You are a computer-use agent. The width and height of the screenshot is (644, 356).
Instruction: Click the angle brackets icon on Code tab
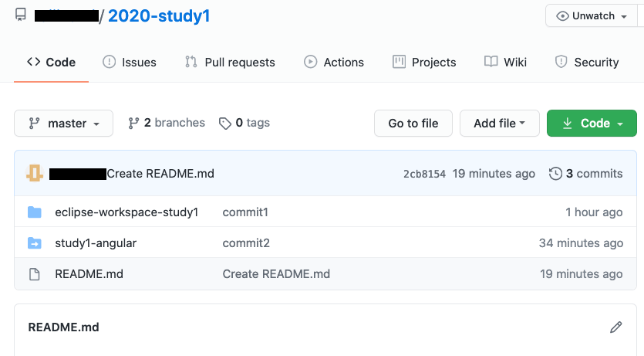(x=34, y=62)
